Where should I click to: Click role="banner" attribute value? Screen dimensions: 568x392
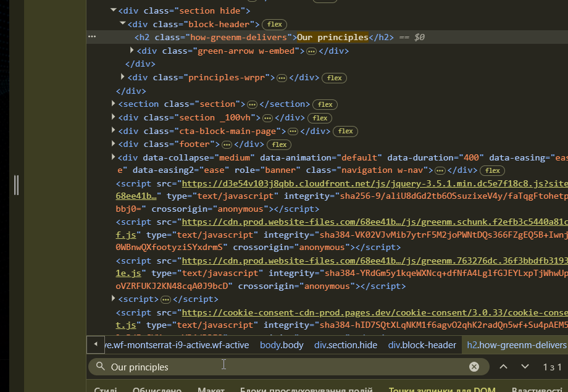click(x=280, y=170)
